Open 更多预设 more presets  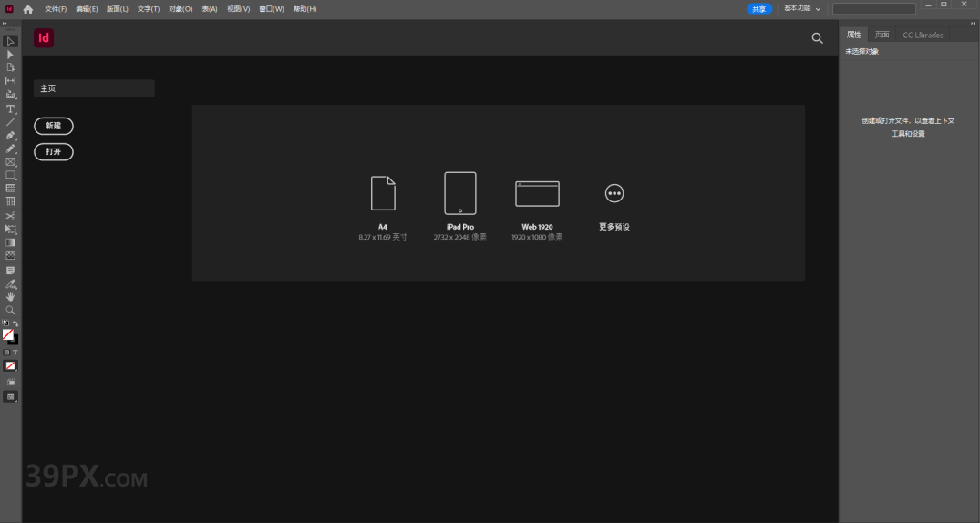[614, 207]
